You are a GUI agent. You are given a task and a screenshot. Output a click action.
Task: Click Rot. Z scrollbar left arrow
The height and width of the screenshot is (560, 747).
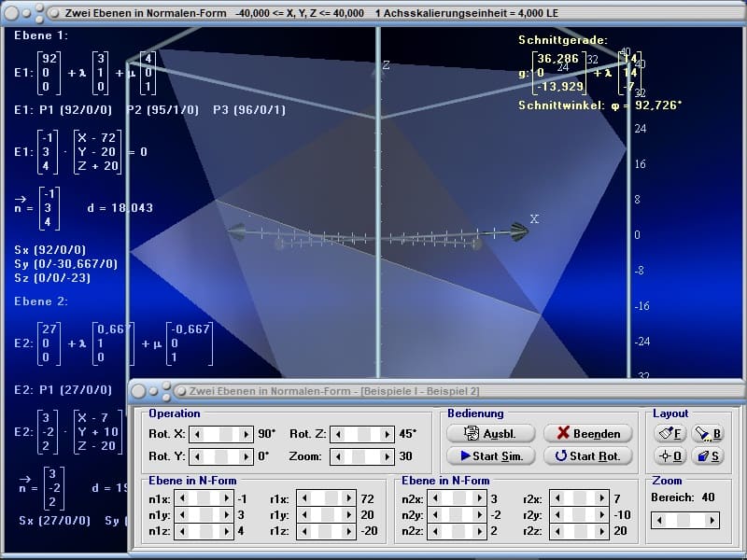(338, 434)
